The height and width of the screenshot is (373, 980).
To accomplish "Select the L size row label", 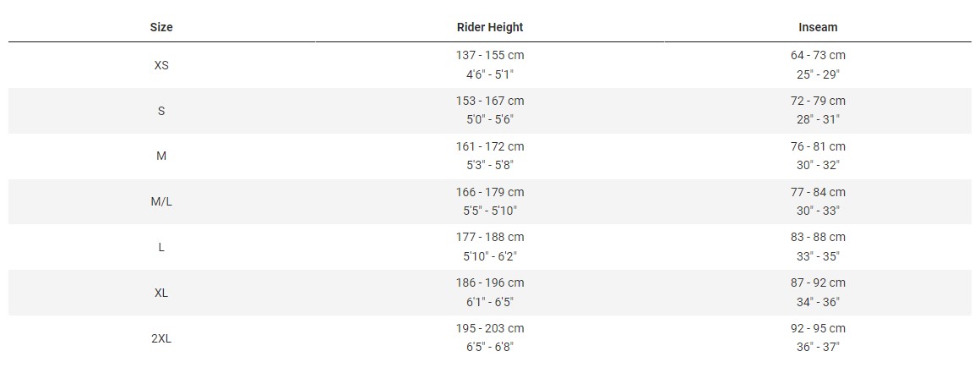I will [x=161, y=247].
